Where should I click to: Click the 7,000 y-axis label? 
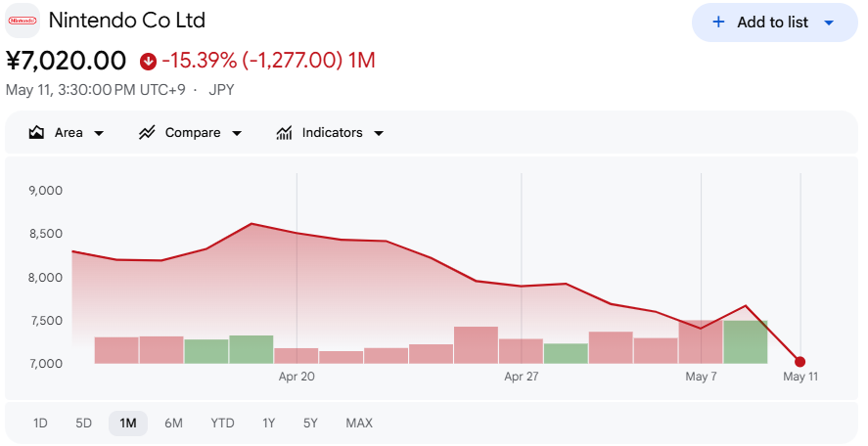(45, 364)
